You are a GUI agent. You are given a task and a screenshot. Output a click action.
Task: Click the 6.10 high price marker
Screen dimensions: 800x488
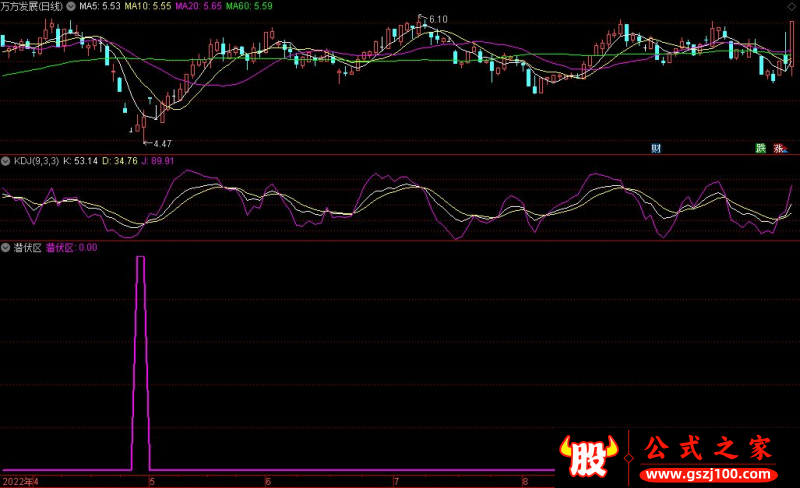[x=437, y=20]
